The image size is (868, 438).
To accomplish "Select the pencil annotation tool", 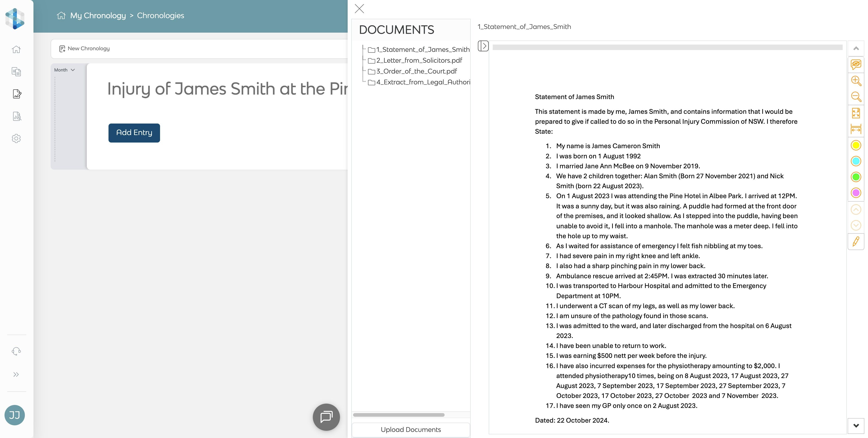I will 856,241.
